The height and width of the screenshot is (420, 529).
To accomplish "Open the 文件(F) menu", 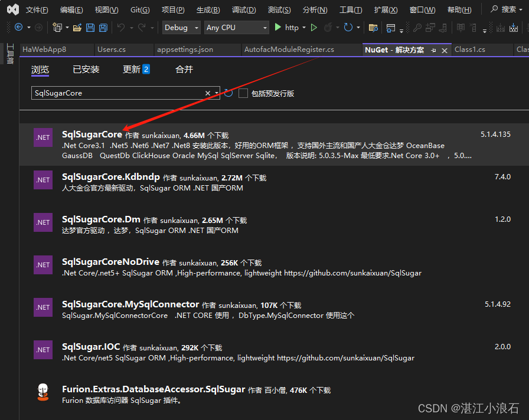I will click(x=37, y=10).
